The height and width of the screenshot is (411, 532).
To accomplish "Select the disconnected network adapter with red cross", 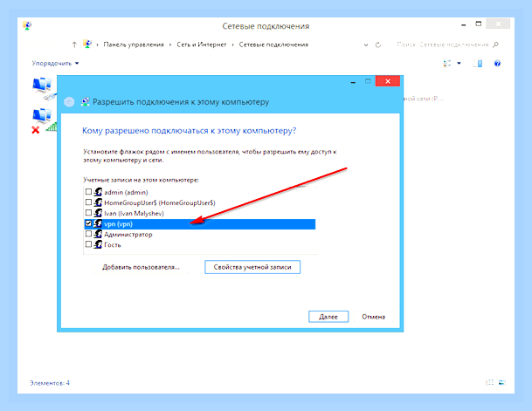I will 43,121.
